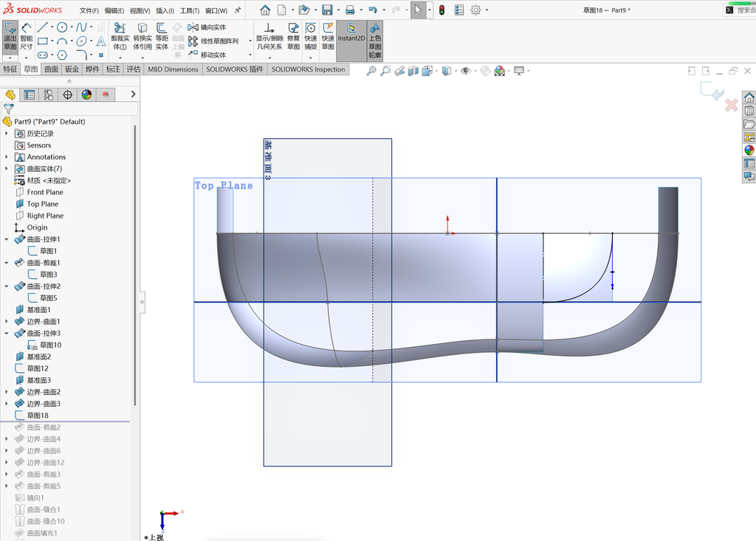Image resolution: width=756 pixels, height=541 pixels.
Task: Open the Circle tool dropdown arrow
Action: click(x=72, y=27)
